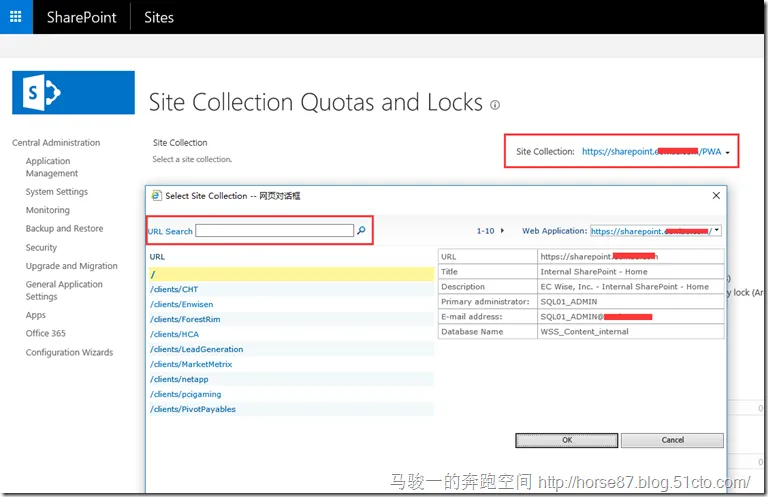Open Backup and Restore section
768x497 pixels.
coord(64,229)
